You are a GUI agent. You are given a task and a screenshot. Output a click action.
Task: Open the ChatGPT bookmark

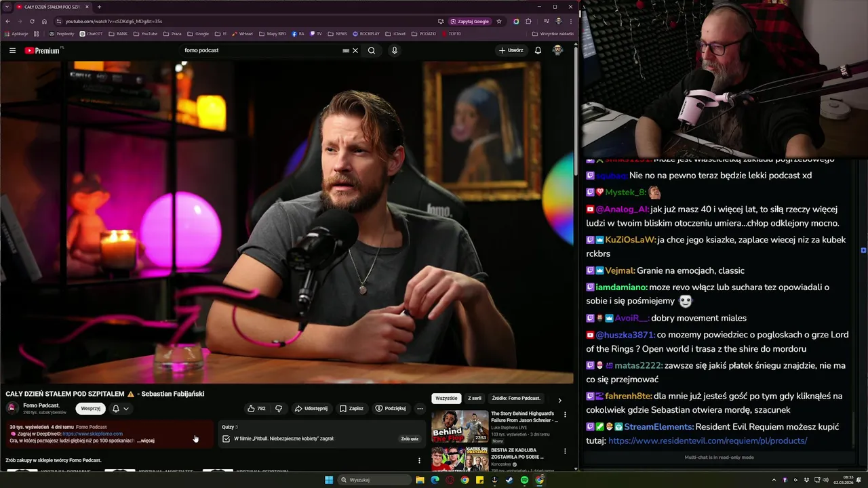91,33
